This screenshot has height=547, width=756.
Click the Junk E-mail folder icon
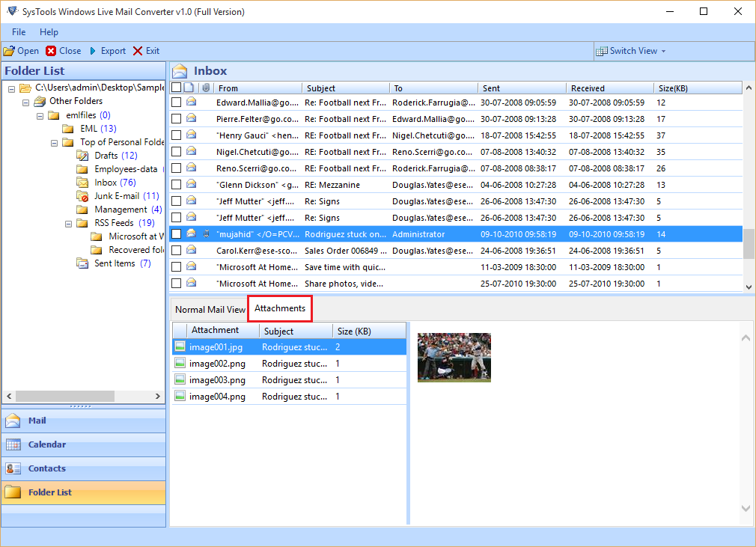click(82, 196)
